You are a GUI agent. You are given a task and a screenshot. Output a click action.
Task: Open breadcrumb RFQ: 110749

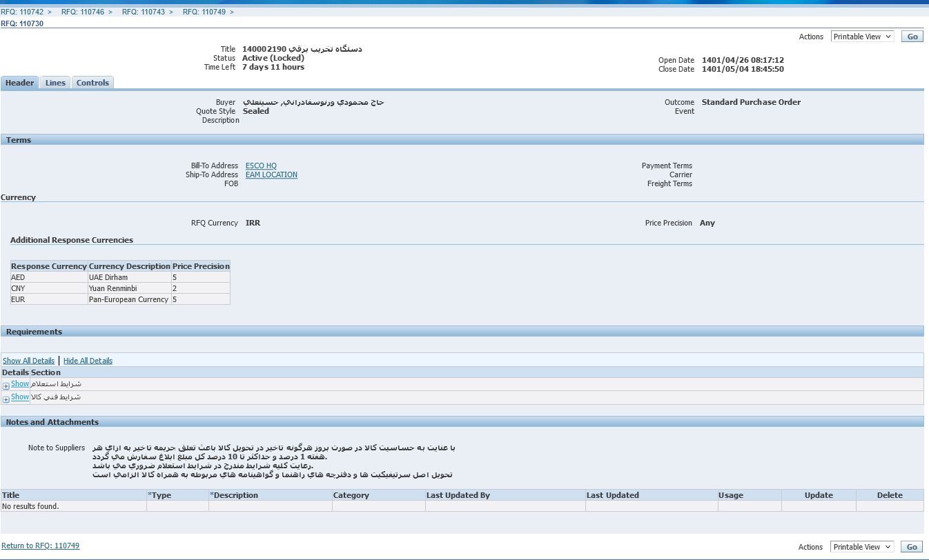point(204,12)
